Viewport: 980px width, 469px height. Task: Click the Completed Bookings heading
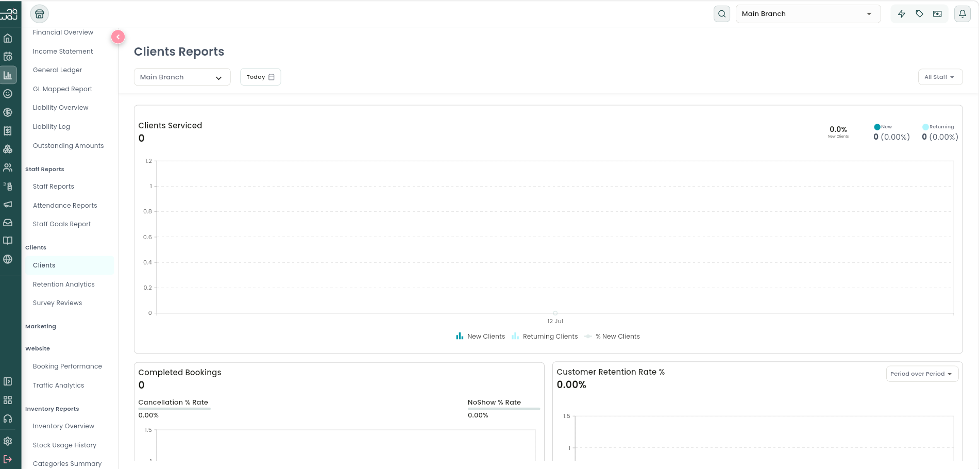179,373
